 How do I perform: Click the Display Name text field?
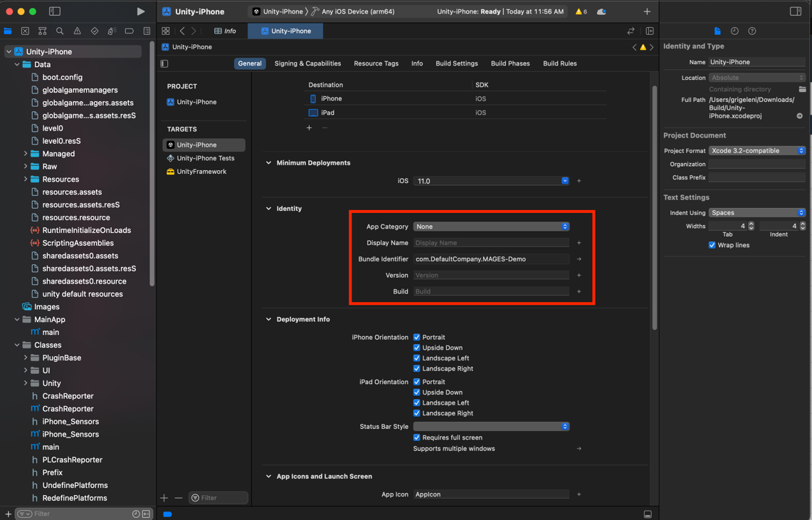[x=491, y=243]
